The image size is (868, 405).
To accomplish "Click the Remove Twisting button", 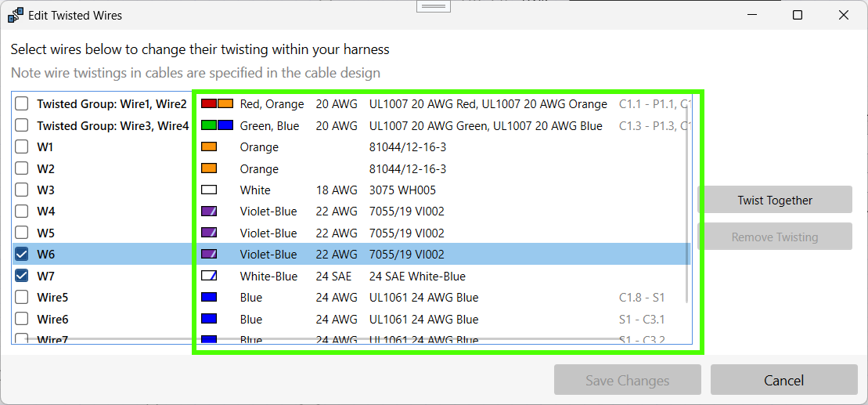I will coord(774,237).
